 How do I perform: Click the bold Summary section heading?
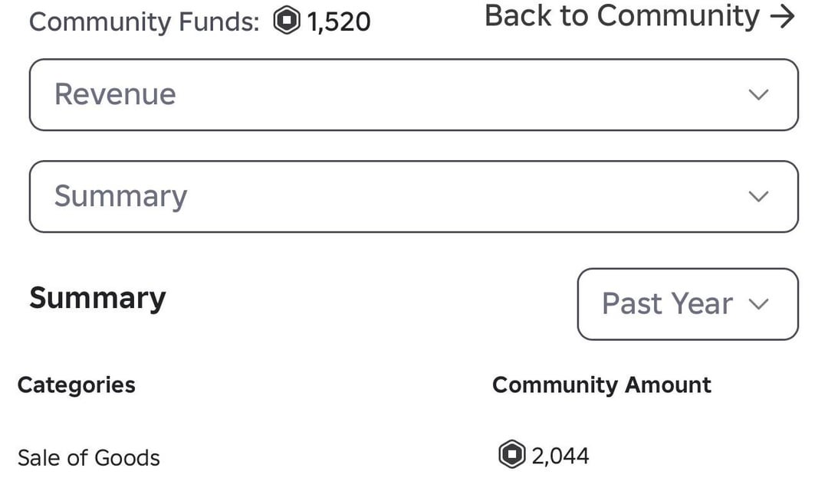[x=97, y=298]
